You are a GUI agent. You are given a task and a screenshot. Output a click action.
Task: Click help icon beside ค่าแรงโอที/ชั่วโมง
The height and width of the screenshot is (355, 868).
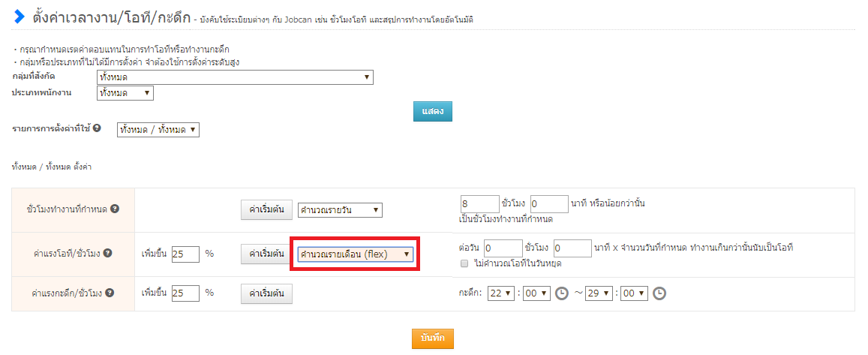click(x=108, y=254)
